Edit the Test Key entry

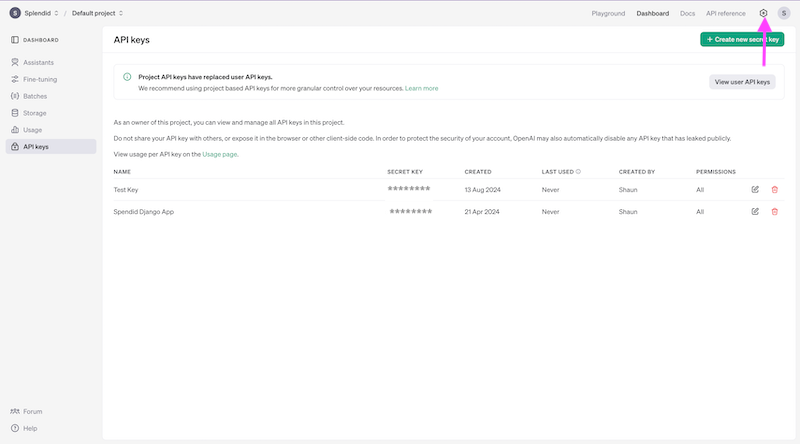coord(755,189)
